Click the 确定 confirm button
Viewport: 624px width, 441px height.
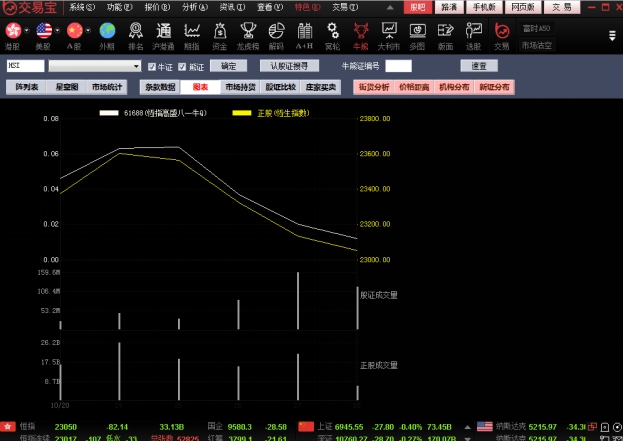pos(229,66)
